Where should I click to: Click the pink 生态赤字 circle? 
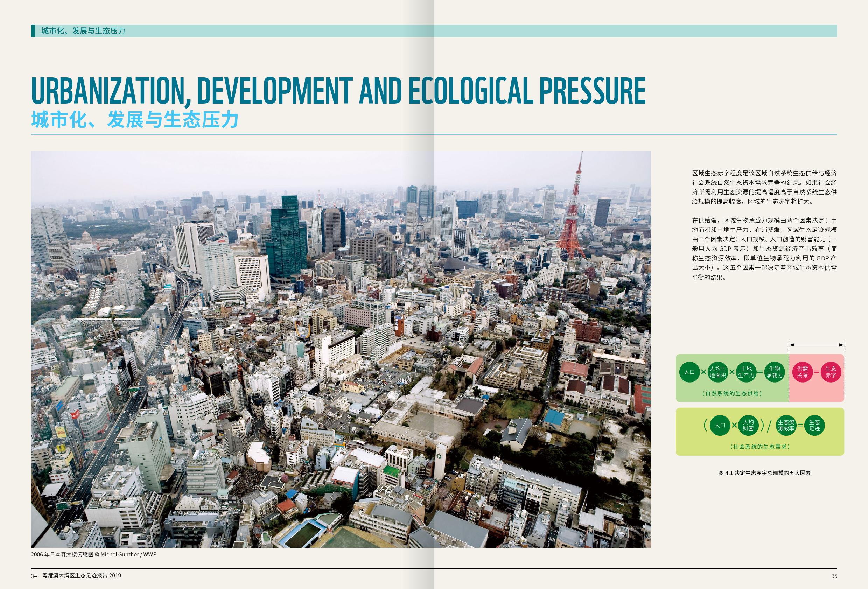(831, 372)
